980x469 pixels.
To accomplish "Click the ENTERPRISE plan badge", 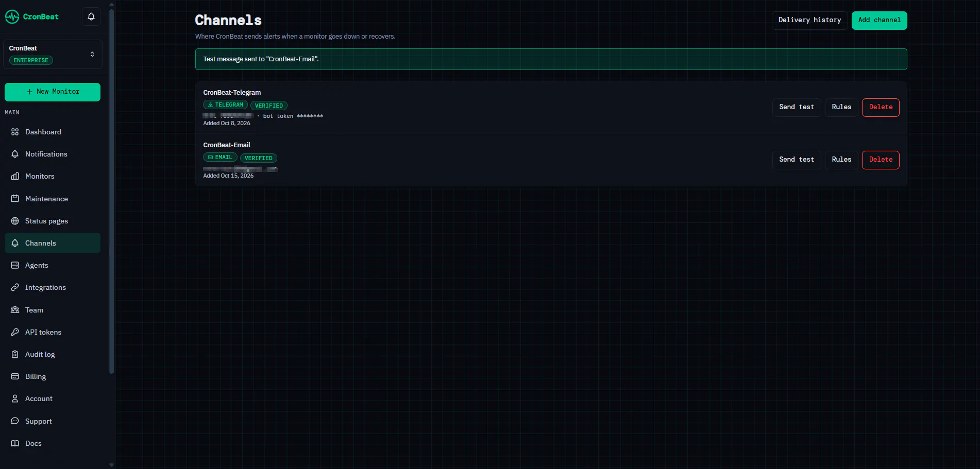I will pos(31,60).
